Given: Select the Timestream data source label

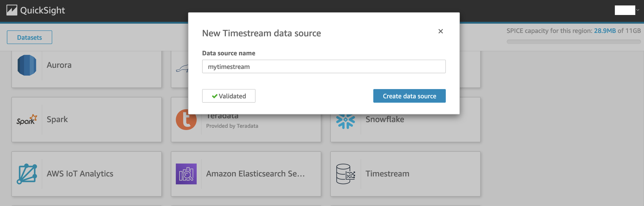Looking at the screenshot, I should pyautogui.click(x=387, y=174).
